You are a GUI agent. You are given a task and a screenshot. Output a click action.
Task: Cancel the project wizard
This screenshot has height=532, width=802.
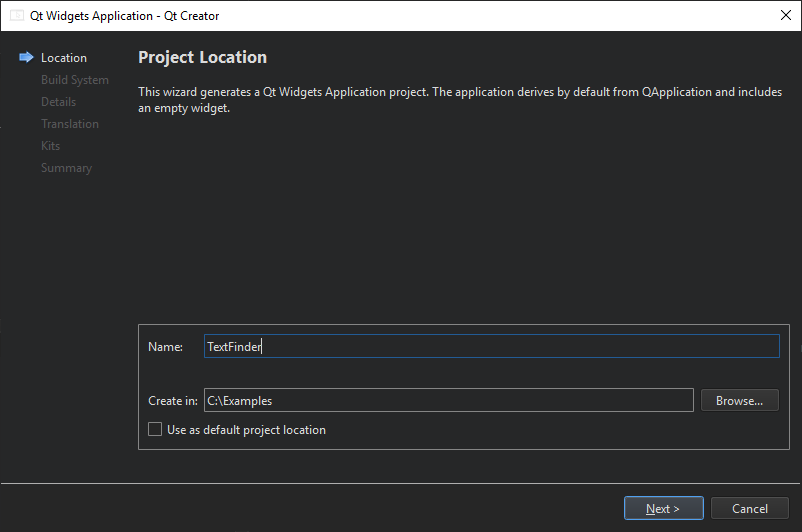tap(750, 508)
